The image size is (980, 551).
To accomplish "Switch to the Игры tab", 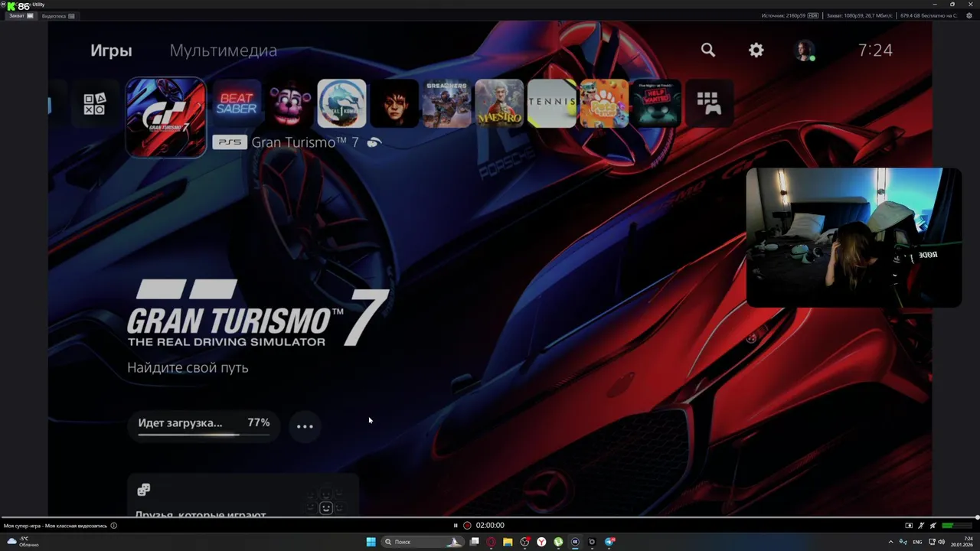I will [x=111, y=51].
